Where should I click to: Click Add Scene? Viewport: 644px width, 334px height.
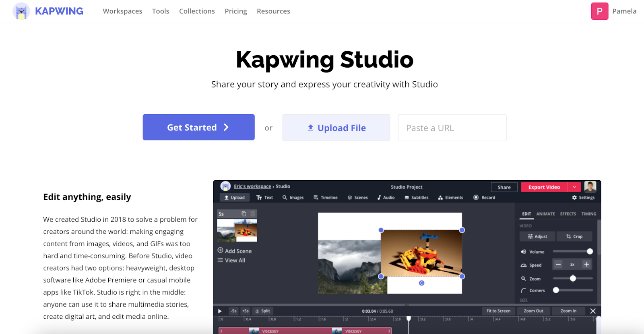[x=235, y=251]
